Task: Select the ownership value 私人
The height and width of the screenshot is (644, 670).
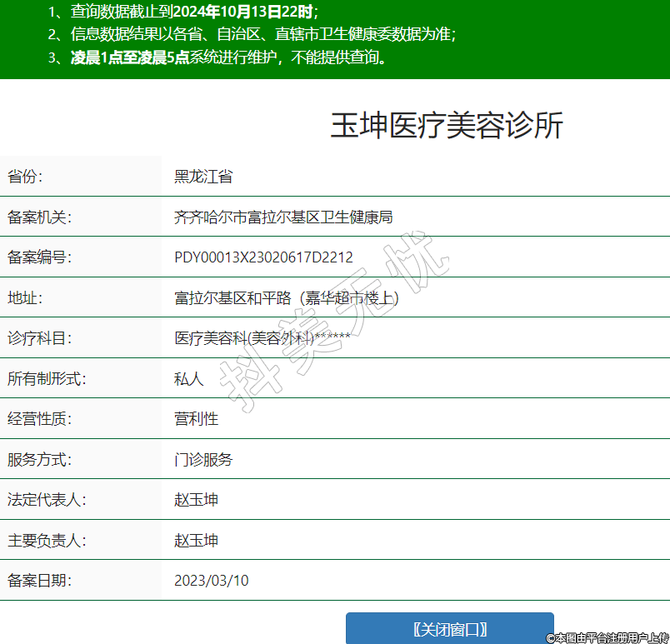Action: (188, 379)
